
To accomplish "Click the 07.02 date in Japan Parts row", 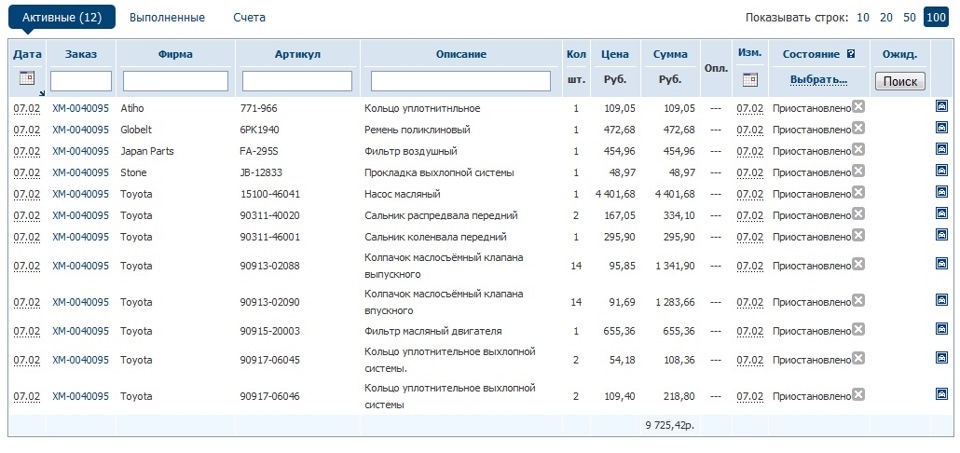I will pos(27,151).
